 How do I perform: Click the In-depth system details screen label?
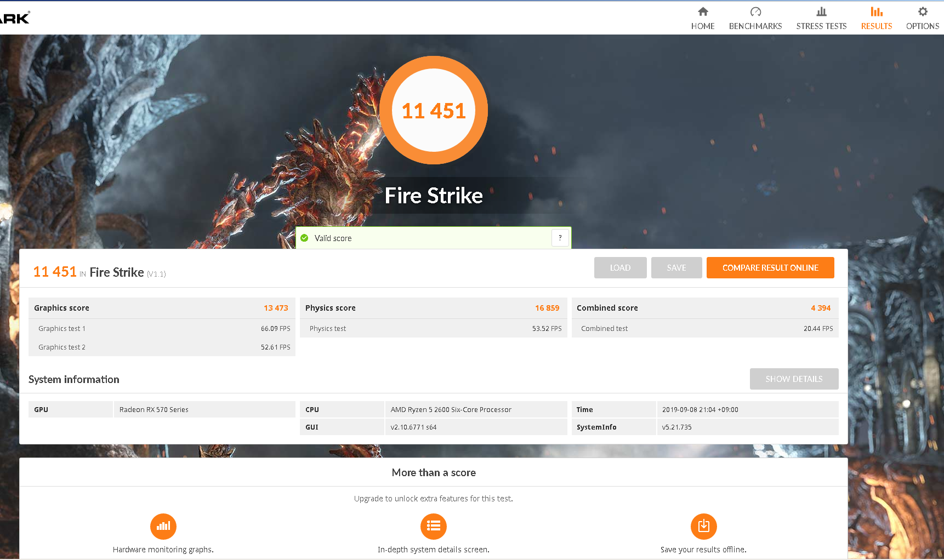434,549
